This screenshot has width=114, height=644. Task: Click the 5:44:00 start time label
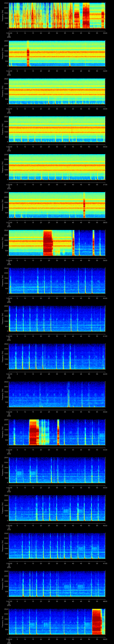tap(9, 488)
